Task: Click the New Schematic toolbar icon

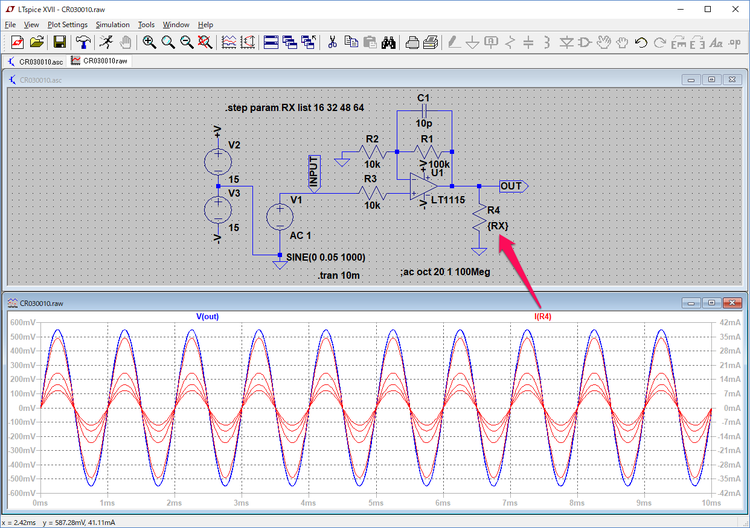Action: coord(17,42)
